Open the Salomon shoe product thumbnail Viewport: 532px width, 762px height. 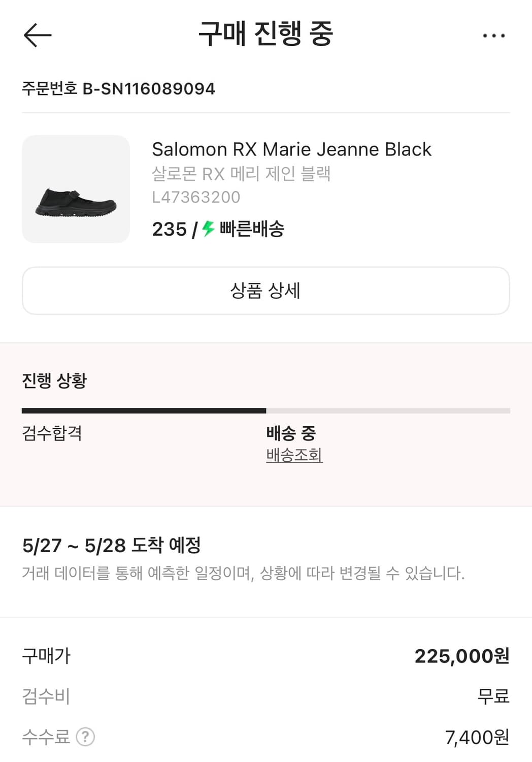(x=76, y=189)
